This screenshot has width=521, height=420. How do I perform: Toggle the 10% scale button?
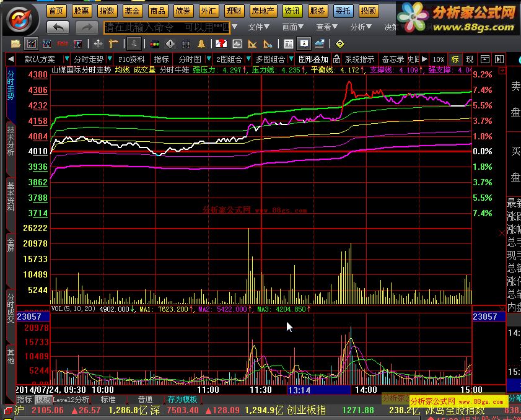[439, 59]
